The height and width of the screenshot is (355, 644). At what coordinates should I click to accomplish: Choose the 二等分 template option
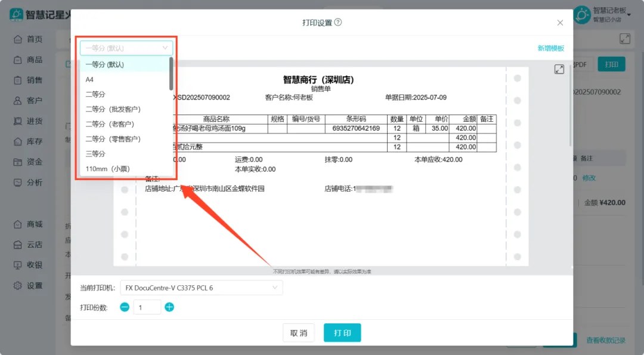pos(125,94)
